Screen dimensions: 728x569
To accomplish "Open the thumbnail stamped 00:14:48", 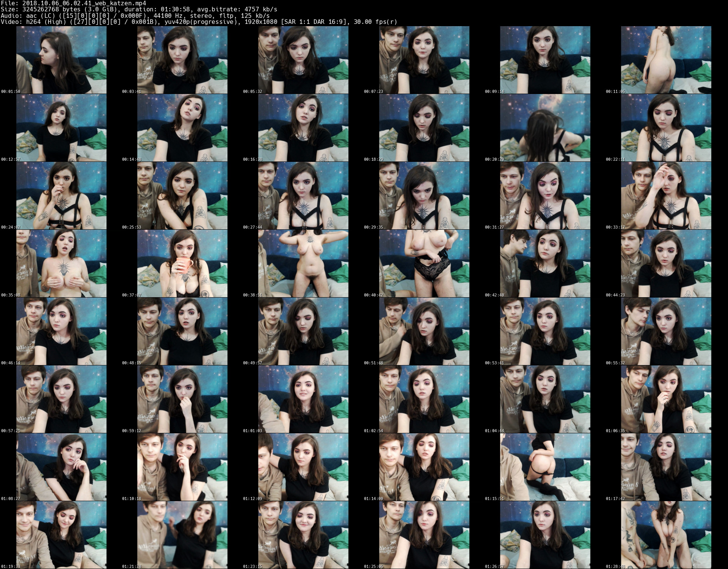I will click(182, 128).
